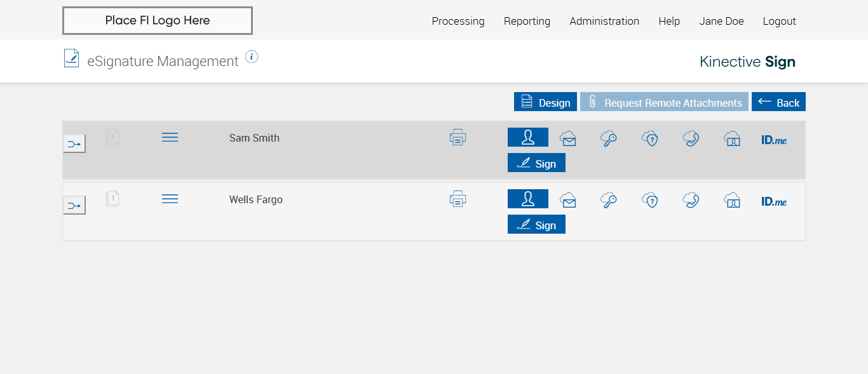Click the Design button
This screenshot has width=868, height=374.
pos(545,102)
